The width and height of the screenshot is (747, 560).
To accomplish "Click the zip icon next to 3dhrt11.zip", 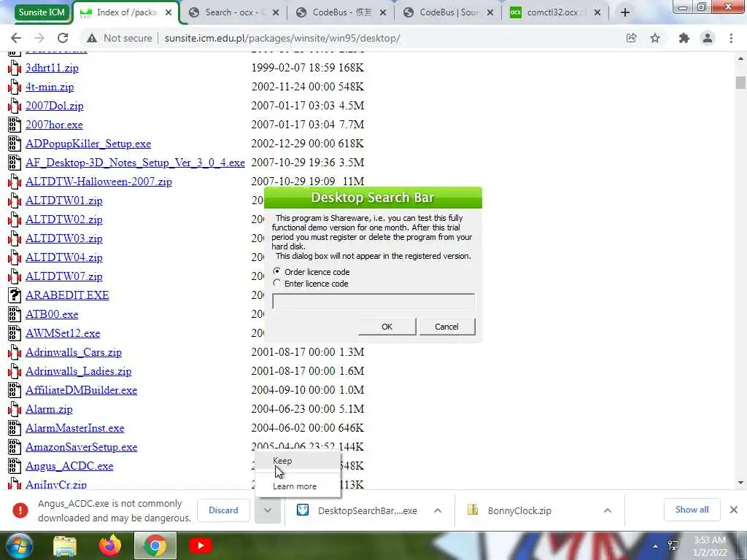I will tap(15, 68).
